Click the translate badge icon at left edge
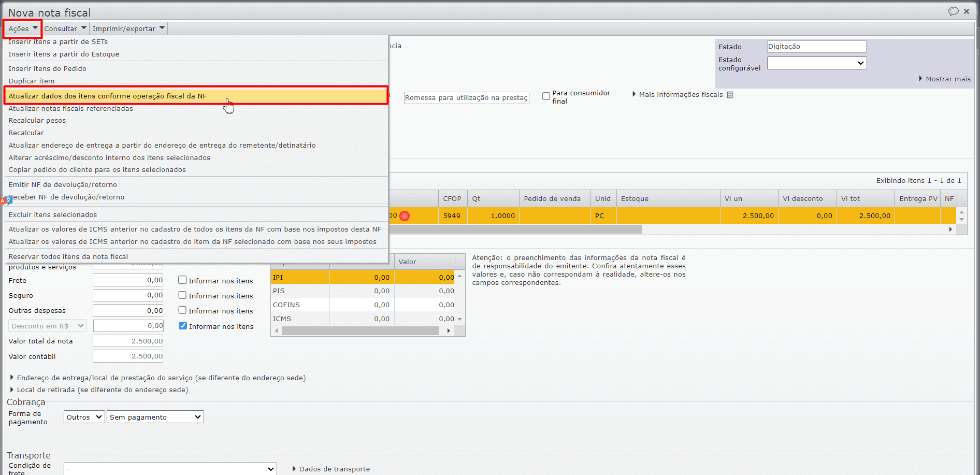This screenshot has height=475, width=980. click(x=5, y=200)
